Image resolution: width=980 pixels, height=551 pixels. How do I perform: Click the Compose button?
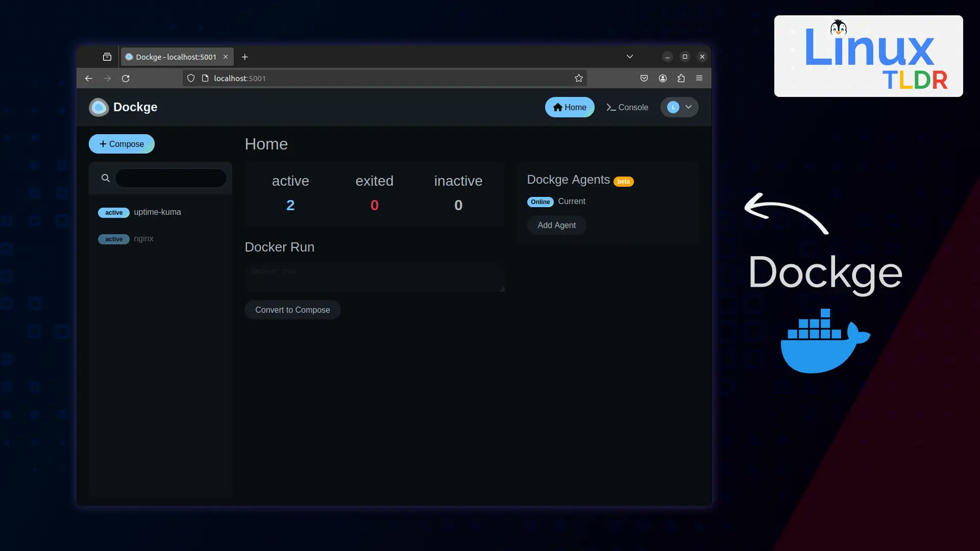[x=121, y=144]
